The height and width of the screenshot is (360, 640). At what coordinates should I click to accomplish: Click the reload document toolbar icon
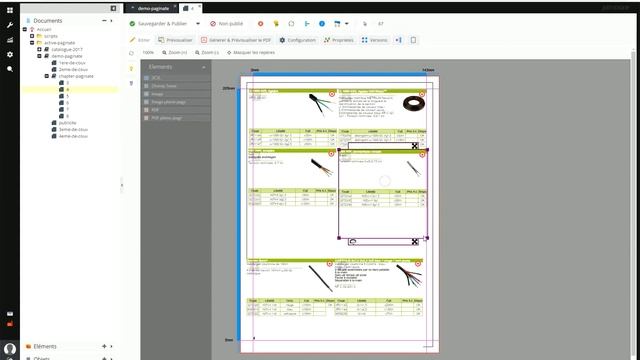tap(291, 24)
